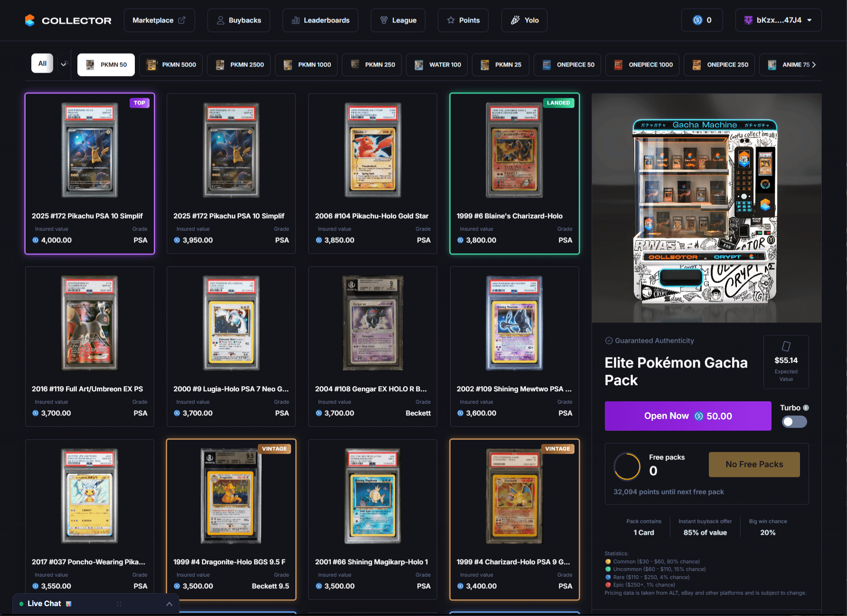The width and height of the screenshot is (847, 616).
Task: Click the VINTAGE badge on Dragonite card
Action: point(274,449)
